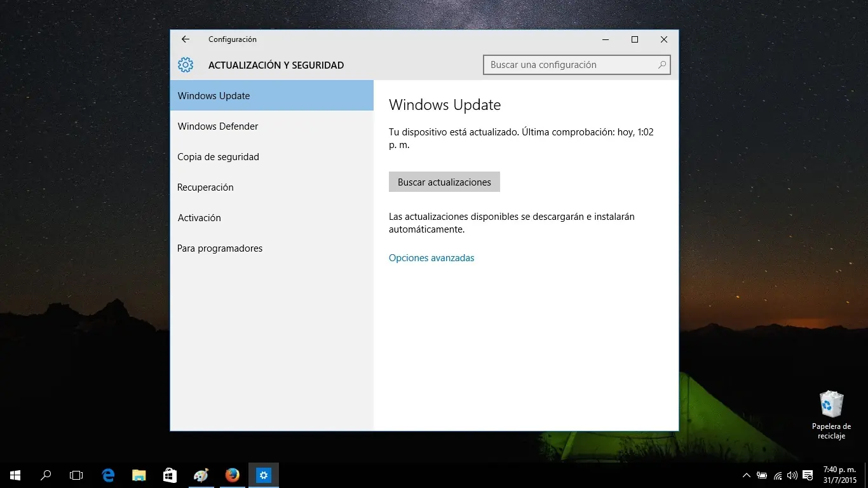Open the Opciones avanzadas link

tap(431, 258)
